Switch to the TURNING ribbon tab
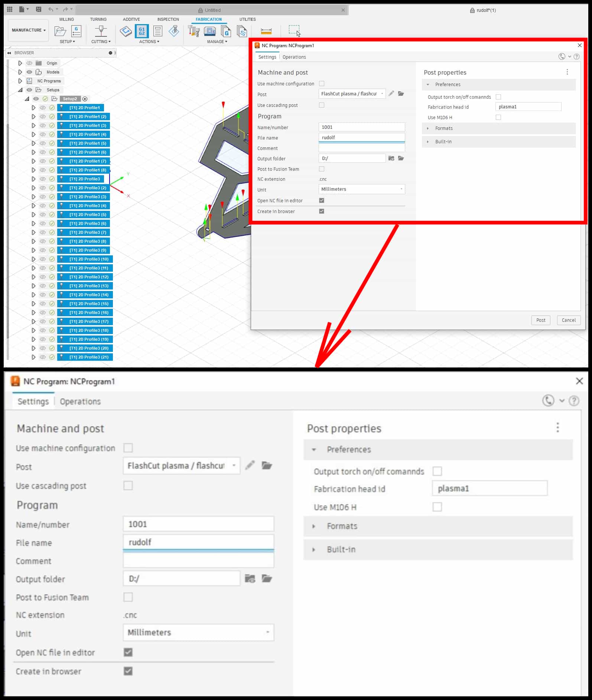The height and width of the screenshot is (700, 592). point(98,19)
